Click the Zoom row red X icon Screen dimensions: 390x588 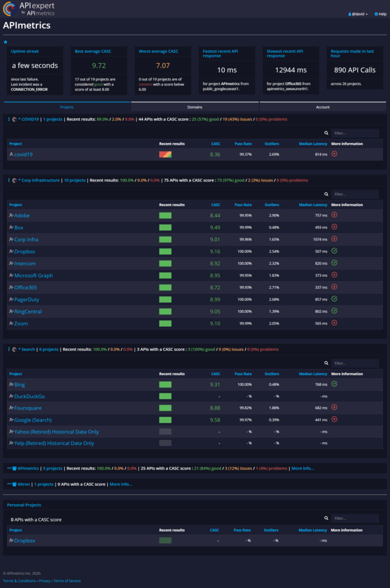point(334,323)
